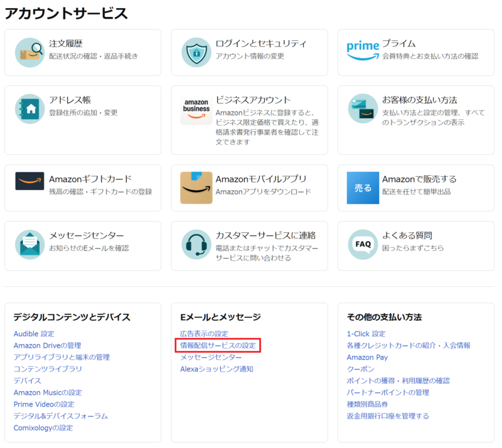Click お知らせのEメールを確認 description text
The image size is (502, 448).
click(89, 248)
